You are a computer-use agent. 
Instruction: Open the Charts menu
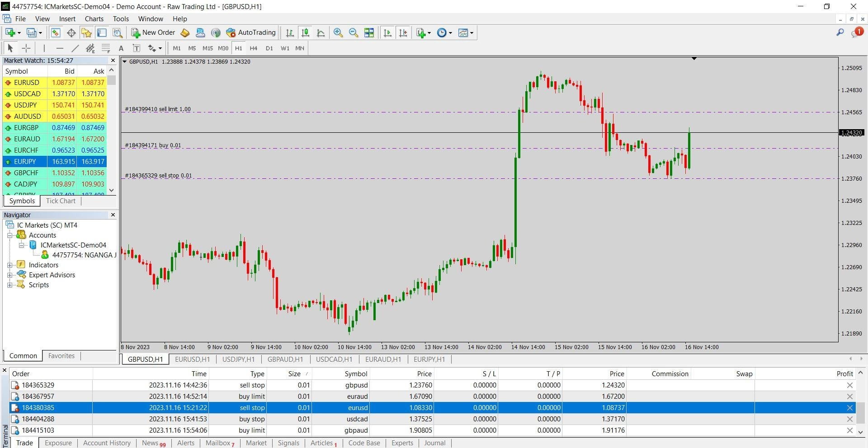[x=94, y=19]
